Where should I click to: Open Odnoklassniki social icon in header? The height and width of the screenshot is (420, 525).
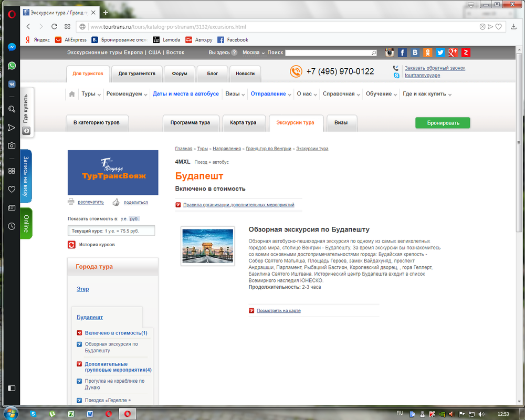pos(428,52)
